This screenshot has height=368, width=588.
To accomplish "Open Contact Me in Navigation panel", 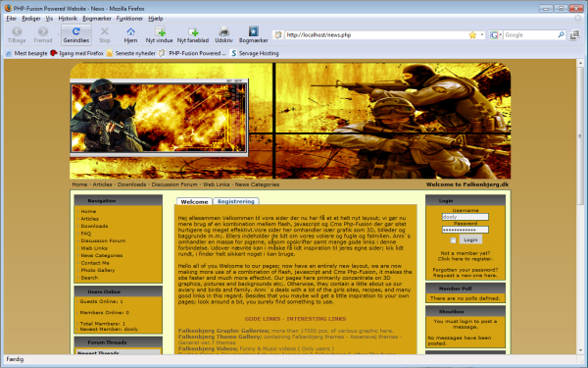I will [x=95, y=263].
